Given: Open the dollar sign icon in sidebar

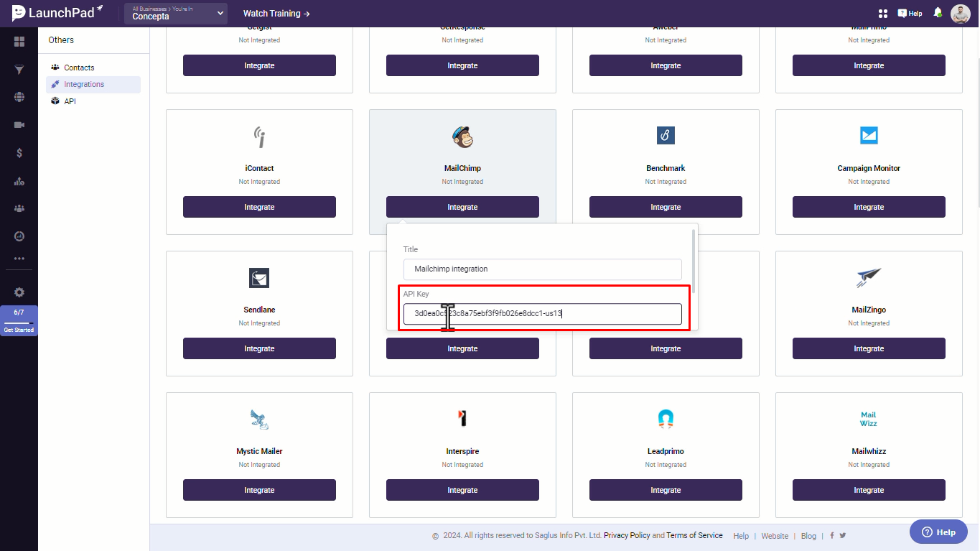Looking at the screenshot, I should point(19,153).
